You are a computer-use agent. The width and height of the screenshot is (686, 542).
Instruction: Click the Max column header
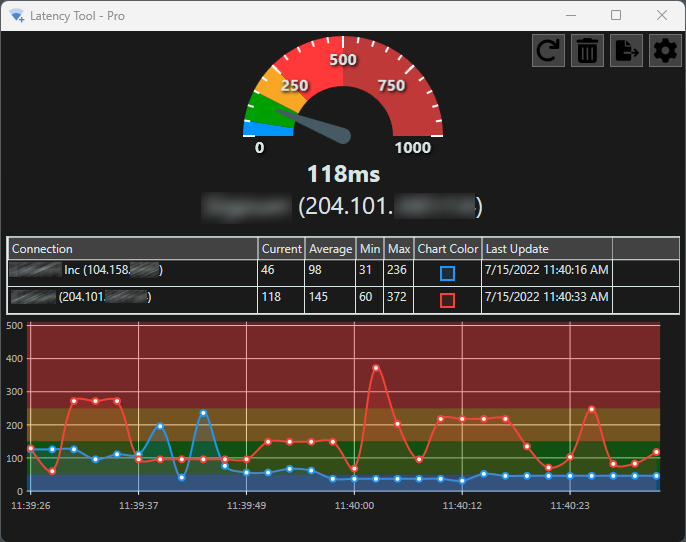click(x=399, y=249)
